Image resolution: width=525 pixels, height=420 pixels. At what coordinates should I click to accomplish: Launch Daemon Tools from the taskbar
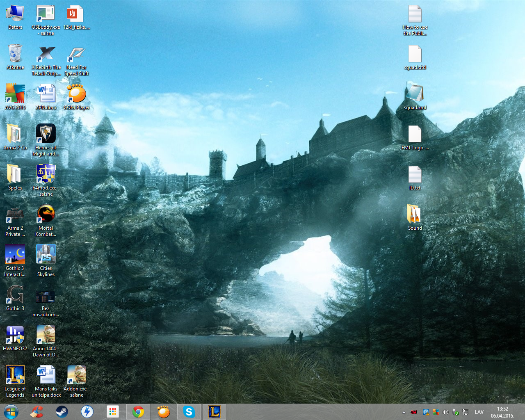[87, 411]
